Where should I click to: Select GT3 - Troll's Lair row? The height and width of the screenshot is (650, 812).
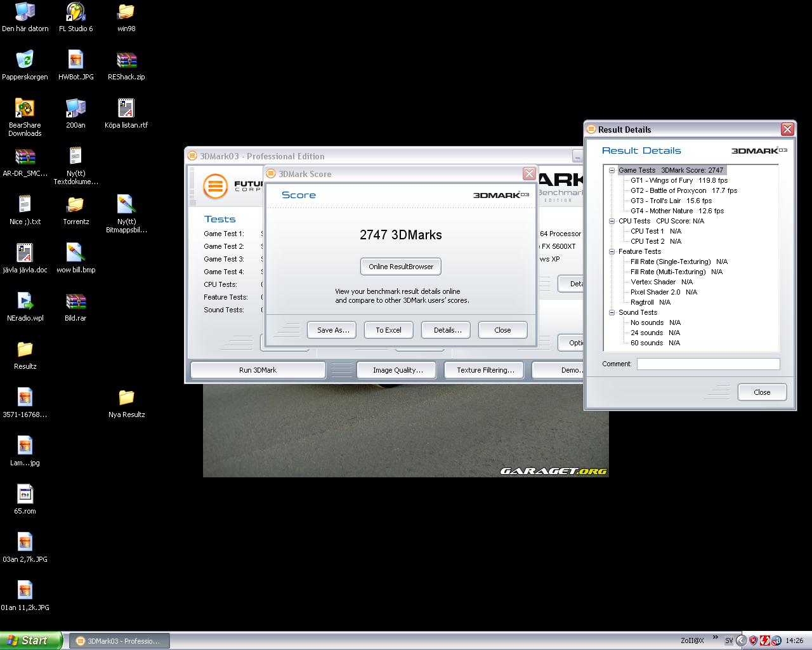[671, 201]
